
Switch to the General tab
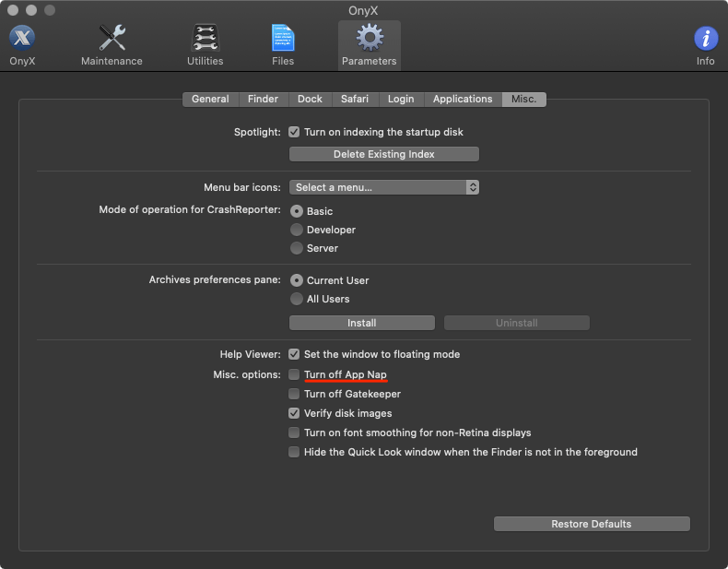[x=210, y=99]
